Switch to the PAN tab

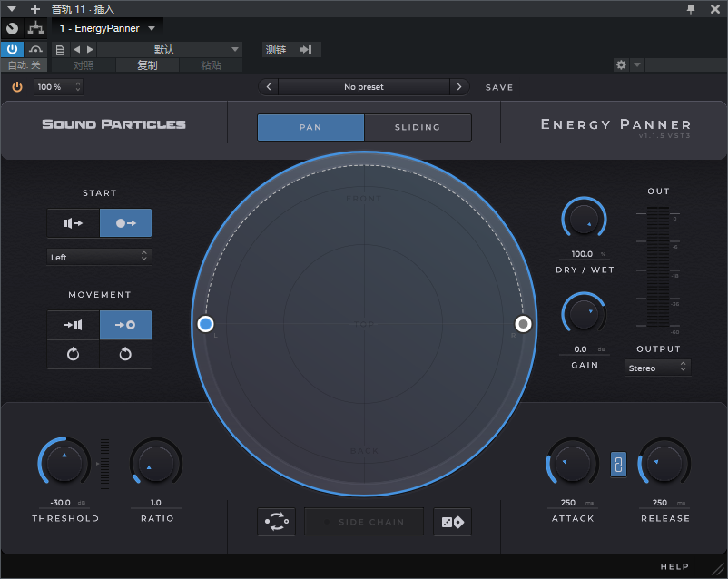pos(310,127)
